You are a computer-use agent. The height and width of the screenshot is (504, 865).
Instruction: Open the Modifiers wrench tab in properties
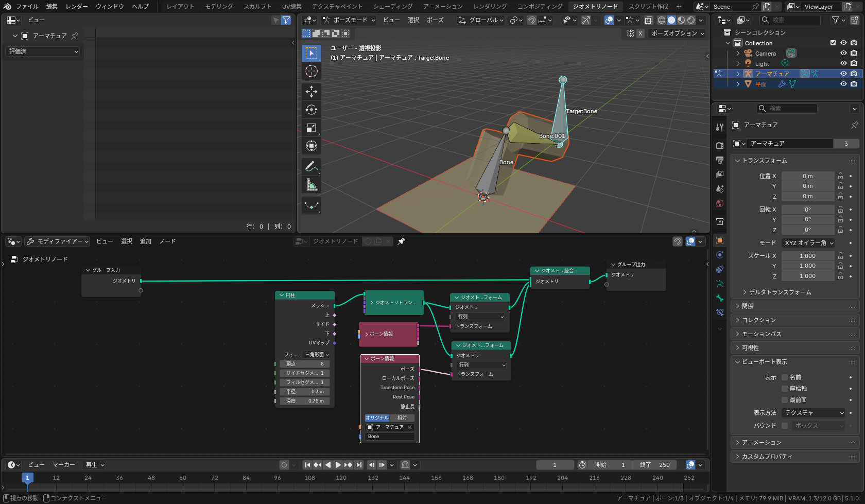(x=720, y=127)
